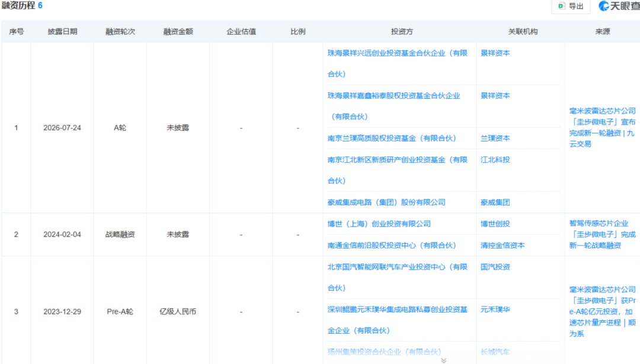Click the 来源 column header
This screenshot has width=640, height=364.
(603, 31)
